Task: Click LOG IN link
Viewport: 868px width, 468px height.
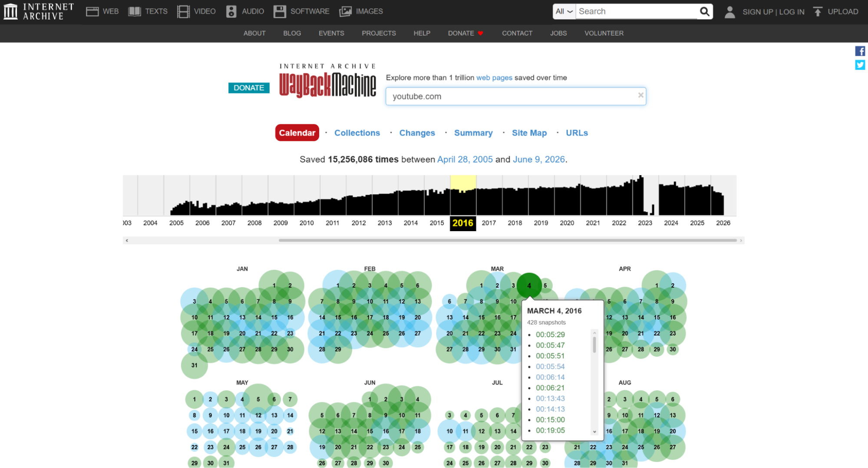Action: pos(792,12)
